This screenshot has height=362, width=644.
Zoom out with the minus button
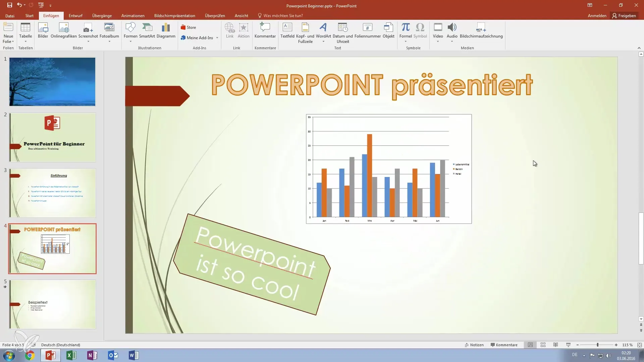(x=577, y=345)
